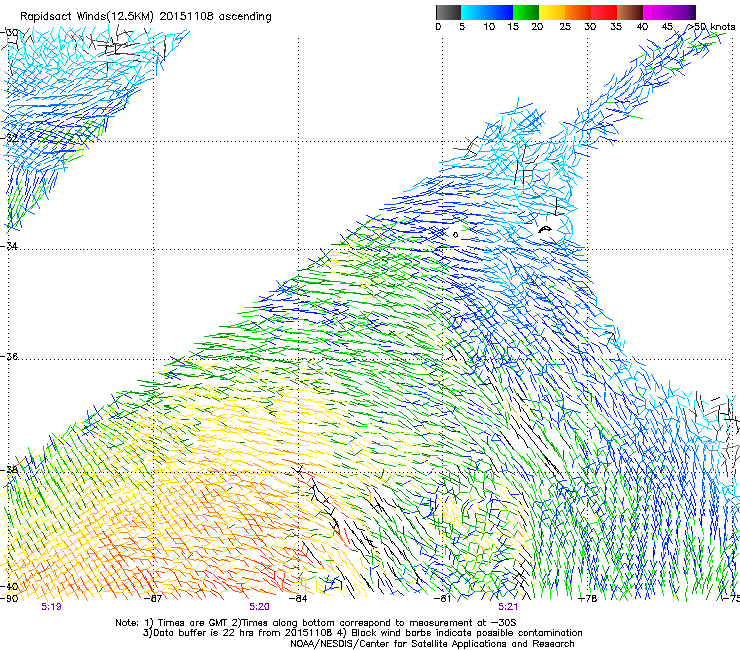Click the red 30-35 knots legend segment

click(604, 12)
